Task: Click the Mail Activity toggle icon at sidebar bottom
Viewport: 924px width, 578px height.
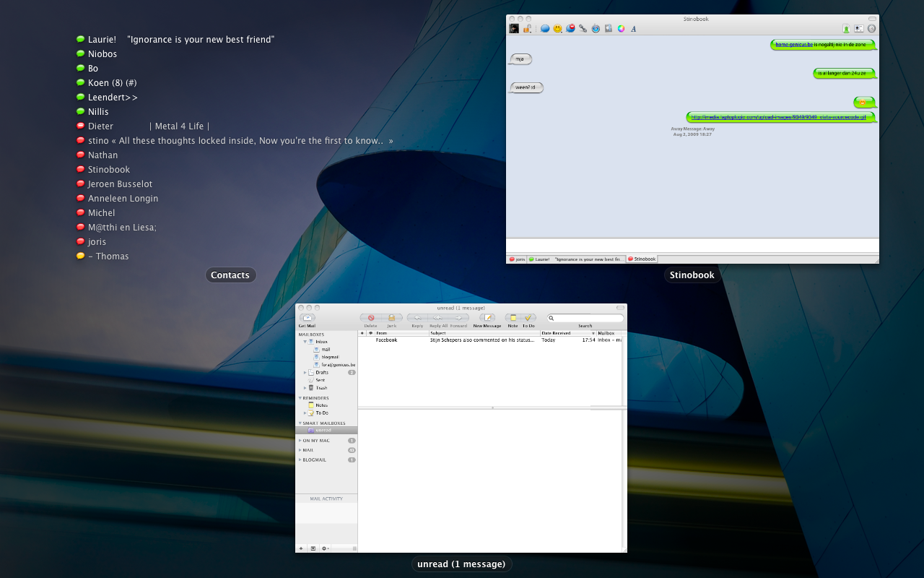Action: coord(313,548)
